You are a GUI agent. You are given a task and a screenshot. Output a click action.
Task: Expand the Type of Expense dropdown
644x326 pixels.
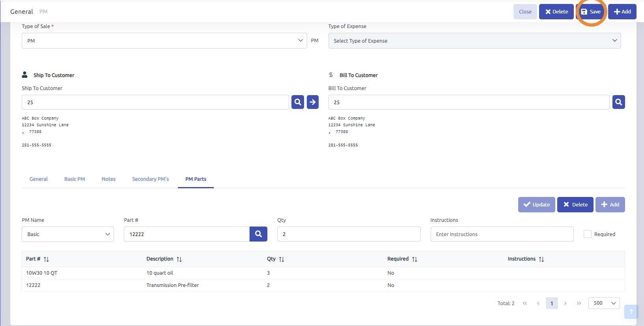474,41
